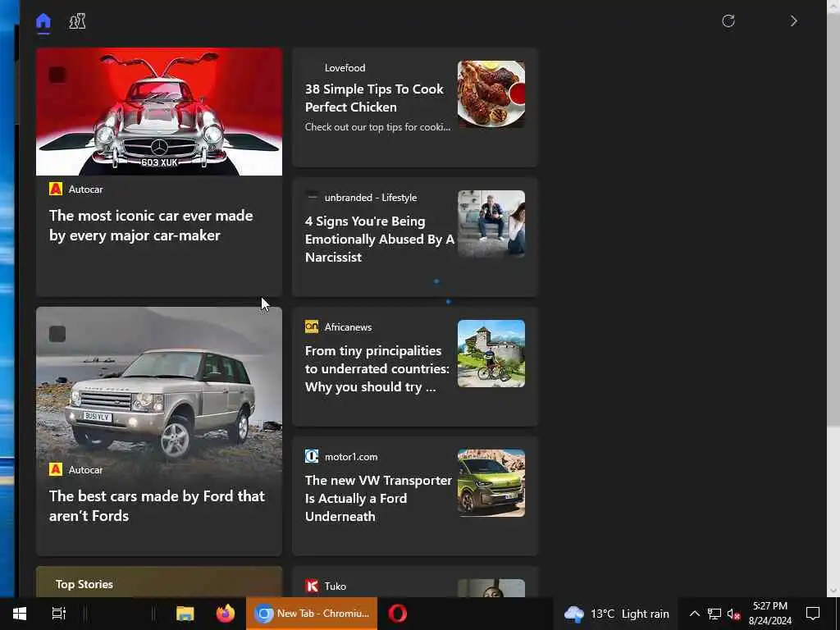840x630 pixels.
Task: Open 'The new VW Transporter' article
Action: tap(378, 498)
